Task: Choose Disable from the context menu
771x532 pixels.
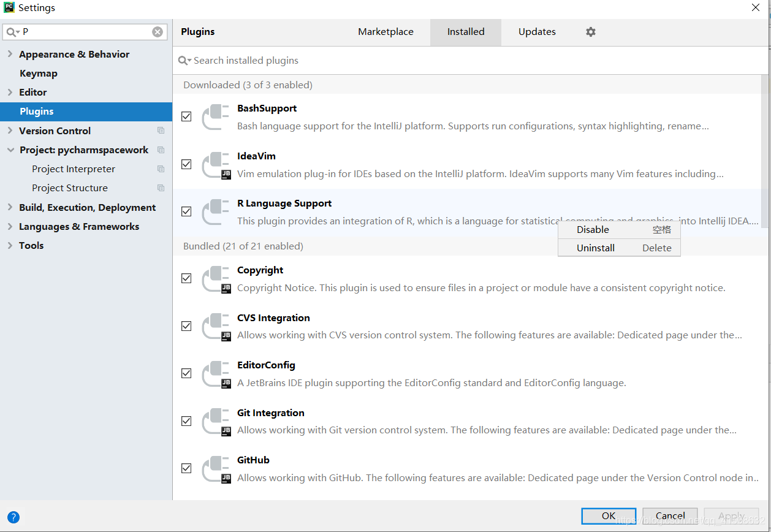Action: click(619, 230)
